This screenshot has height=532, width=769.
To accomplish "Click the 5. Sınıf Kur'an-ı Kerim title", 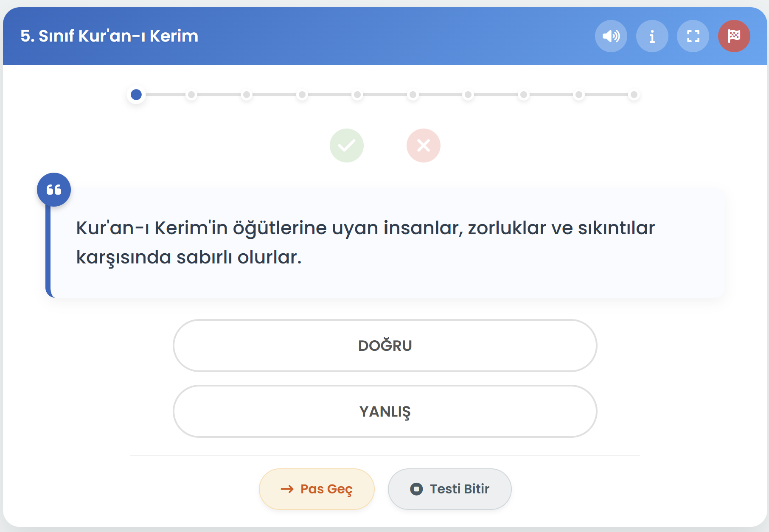I will [x=109, y=36].
